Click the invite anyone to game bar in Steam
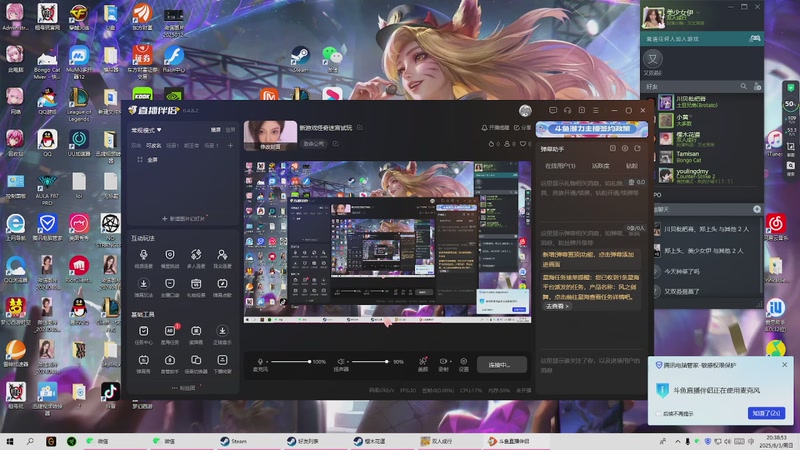 click(702, 39)
